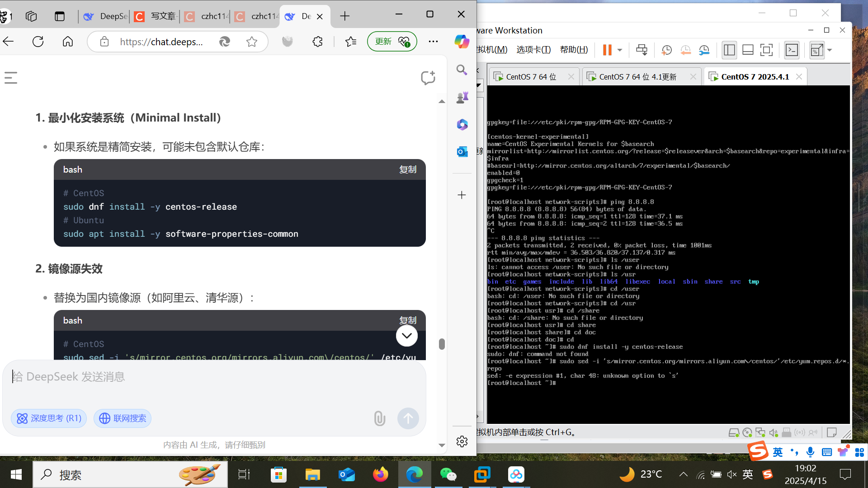Open VMware console view icon

coord(792,50)
